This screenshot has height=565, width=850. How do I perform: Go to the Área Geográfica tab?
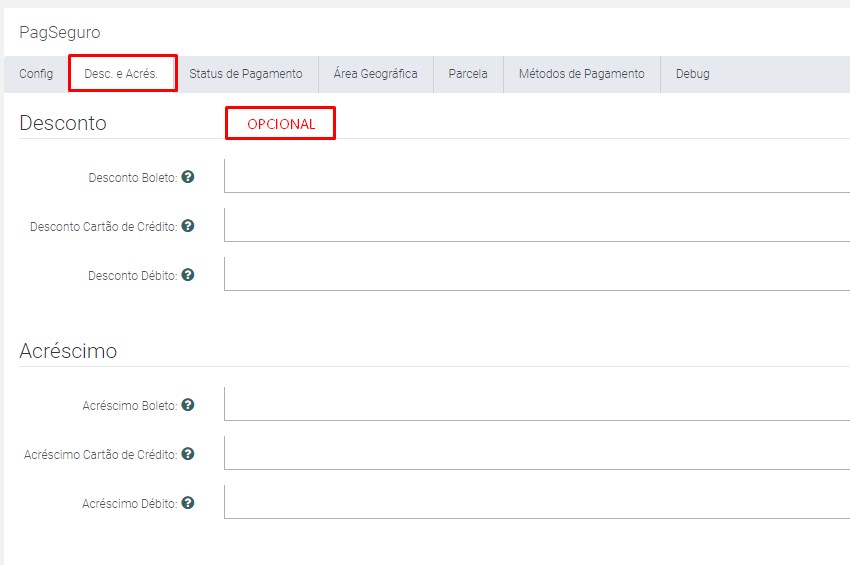click(x=375, y=74)
